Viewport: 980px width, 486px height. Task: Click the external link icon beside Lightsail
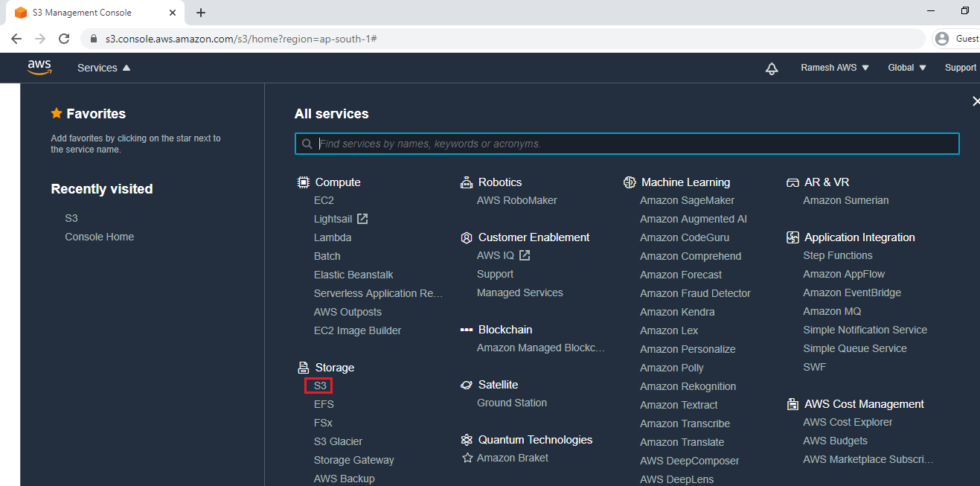(x=362, y=219)
